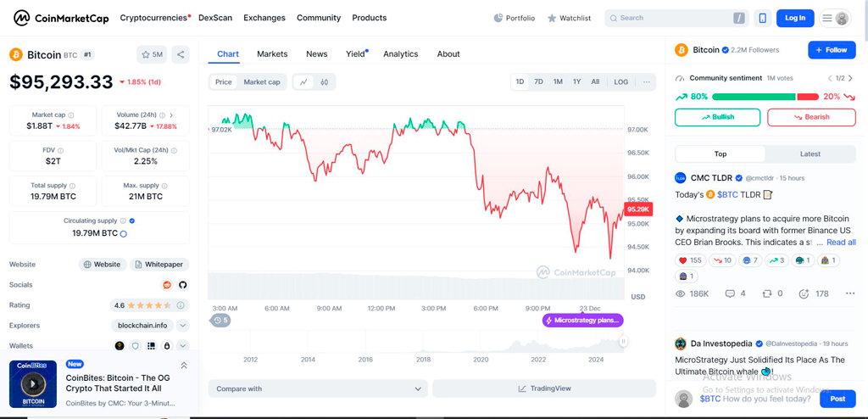Screen dimensions: 868x419
Task: Open the DexScan nav menu
Action: 215,18
